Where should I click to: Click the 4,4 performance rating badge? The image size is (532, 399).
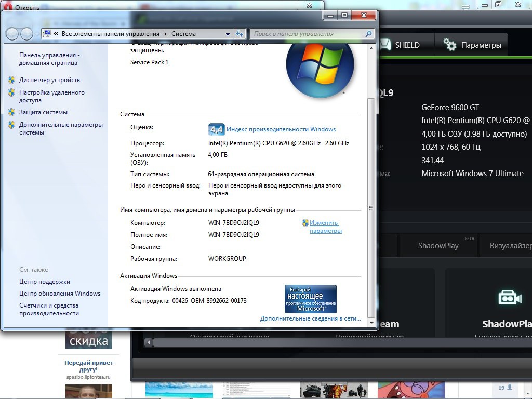tap(216, 129)
